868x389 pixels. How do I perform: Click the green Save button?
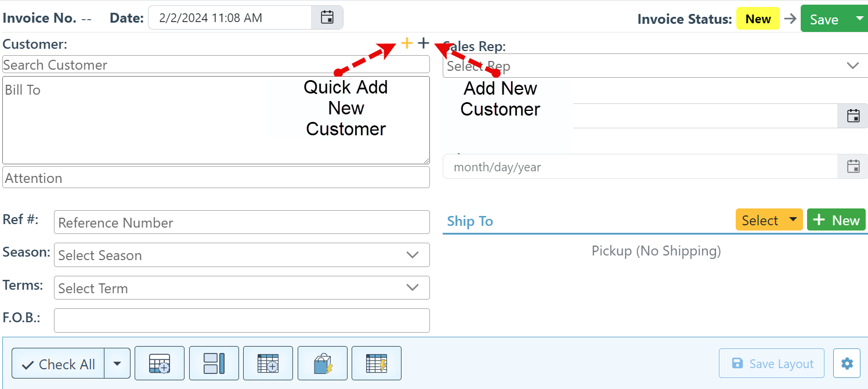824,19
